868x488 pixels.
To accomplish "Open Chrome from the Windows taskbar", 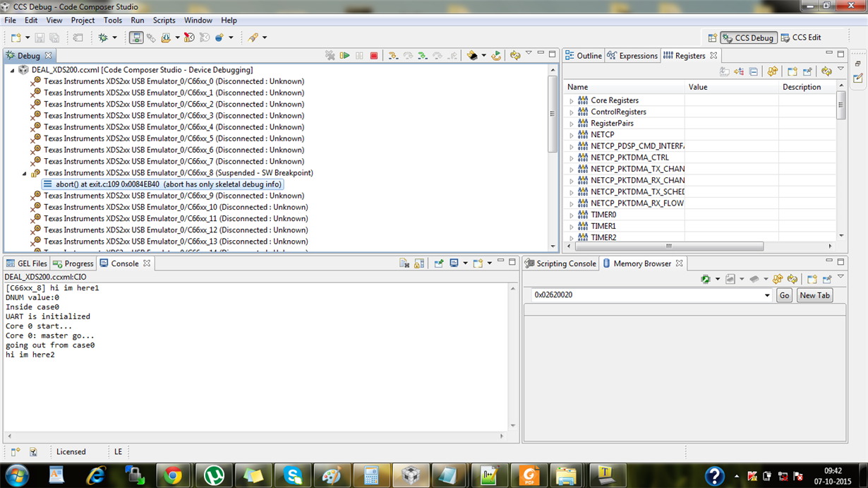I will click(173, 476).
